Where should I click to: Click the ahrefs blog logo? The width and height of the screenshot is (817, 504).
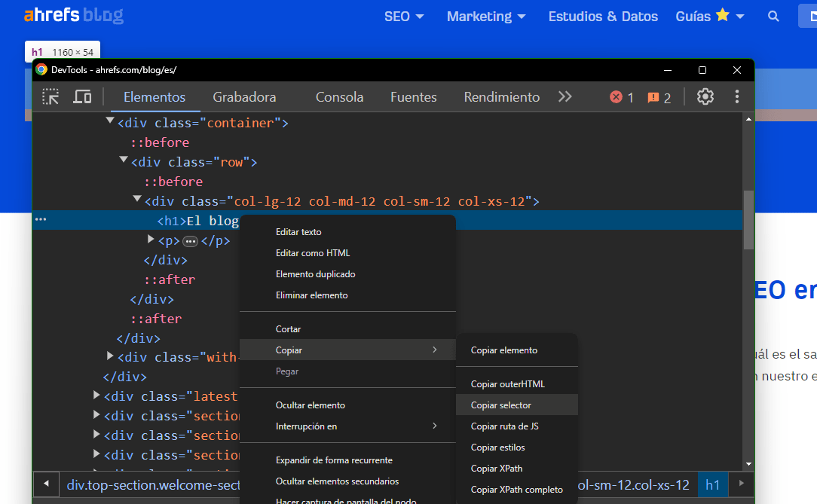pyautogui.click(x=72, y=14)
